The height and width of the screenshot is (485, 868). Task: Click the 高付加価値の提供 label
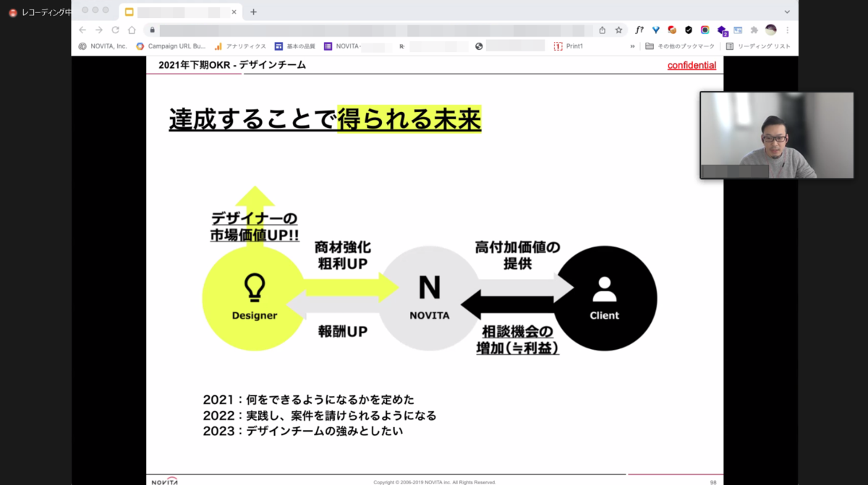(x=517, y=255)
